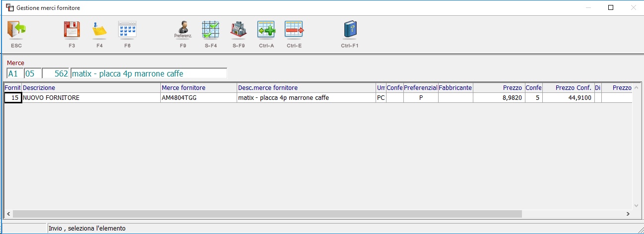The image size is (644, 234).
Task: Click status bar text 'Invio , seleziona l'elemento'
Action: pos(87,229)
